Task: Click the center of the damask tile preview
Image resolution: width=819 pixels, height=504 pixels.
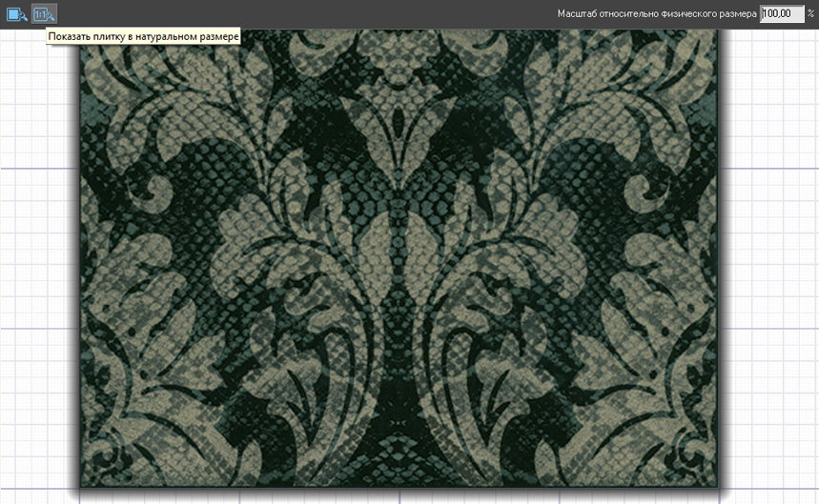Action: click(400, 257)
